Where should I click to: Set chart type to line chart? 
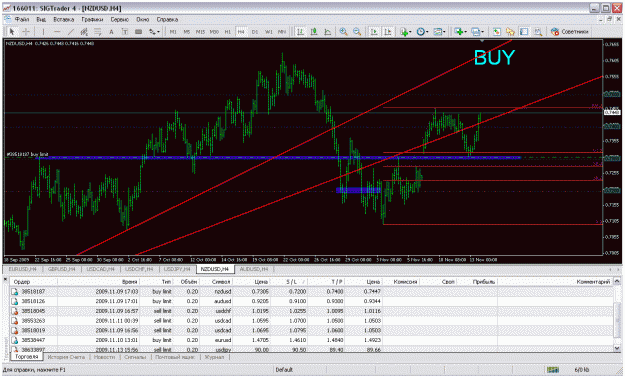coord(328,31)
